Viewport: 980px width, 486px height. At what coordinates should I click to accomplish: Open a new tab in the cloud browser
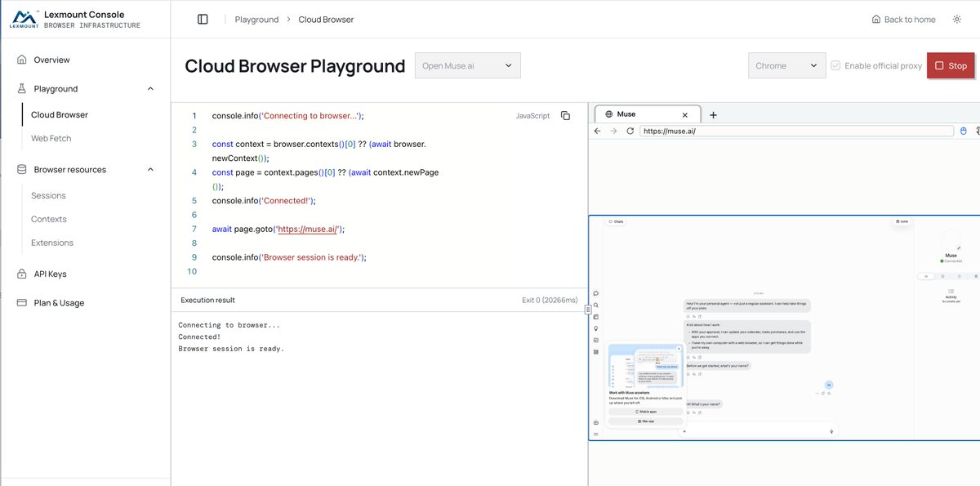click(x=713, y=115)
